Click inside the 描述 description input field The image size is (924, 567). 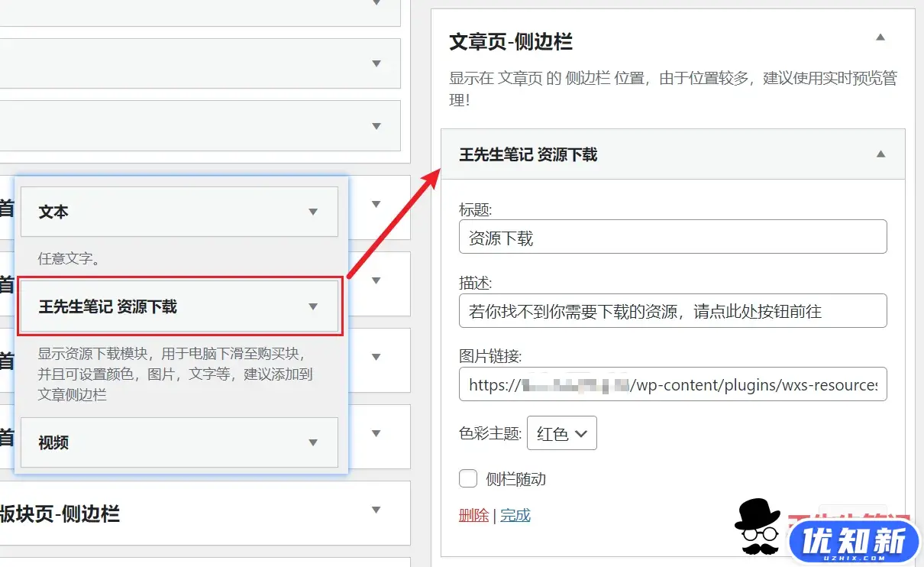point(672,310)
